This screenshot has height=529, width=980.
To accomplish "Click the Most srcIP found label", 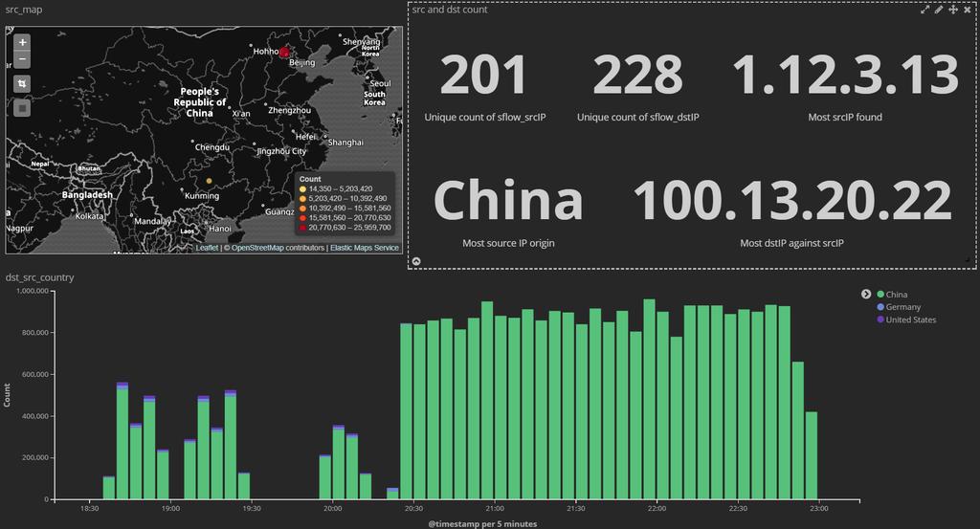I will pyautogui.click(x=845, y=117).
